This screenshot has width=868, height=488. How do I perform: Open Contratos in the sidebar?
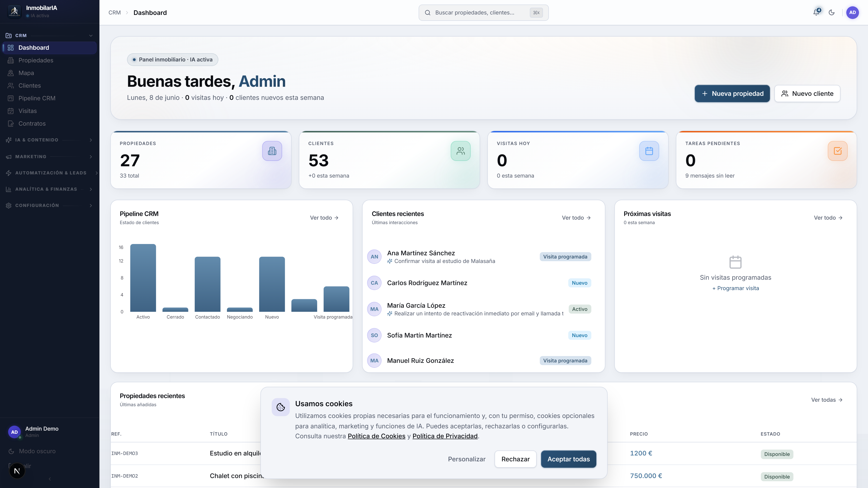(50, 124)
